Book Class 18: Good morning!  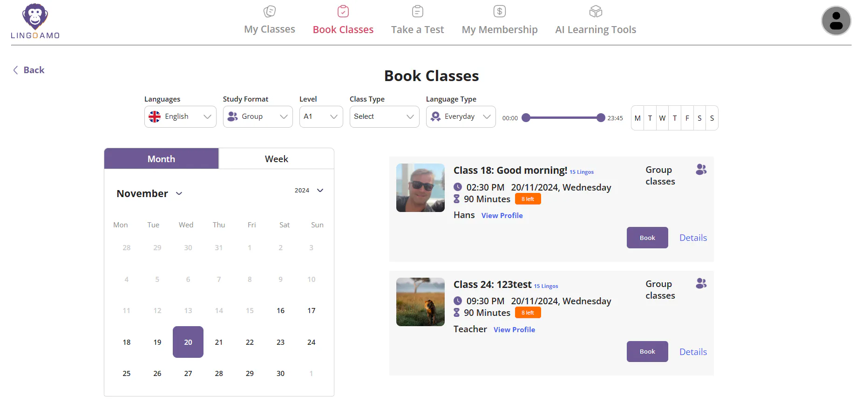(x=647, y=238)
